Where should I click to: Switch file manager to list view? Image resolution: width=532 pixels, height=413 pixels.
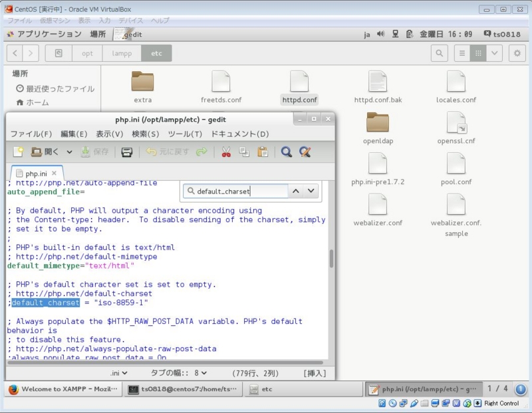click(x=462, y=53)
